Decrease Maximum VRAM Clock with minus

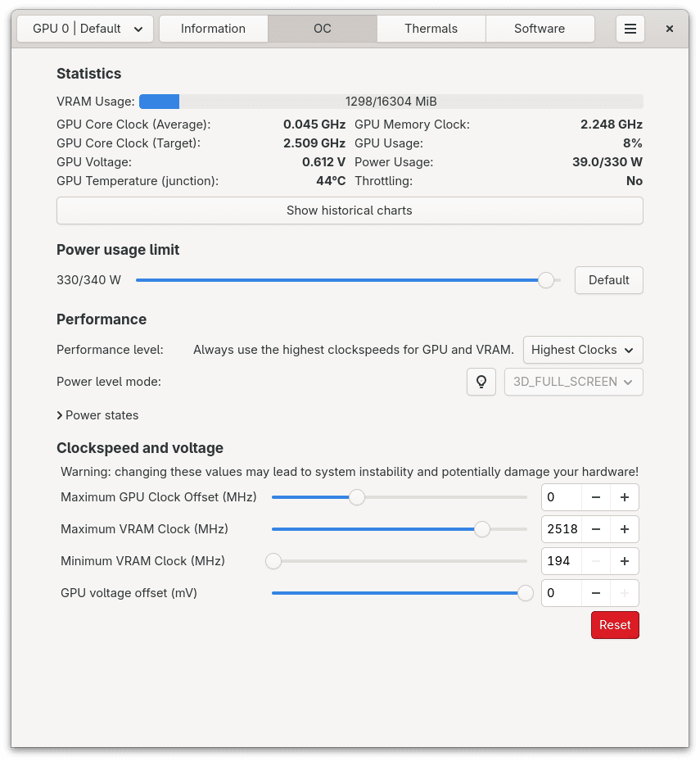596,529
